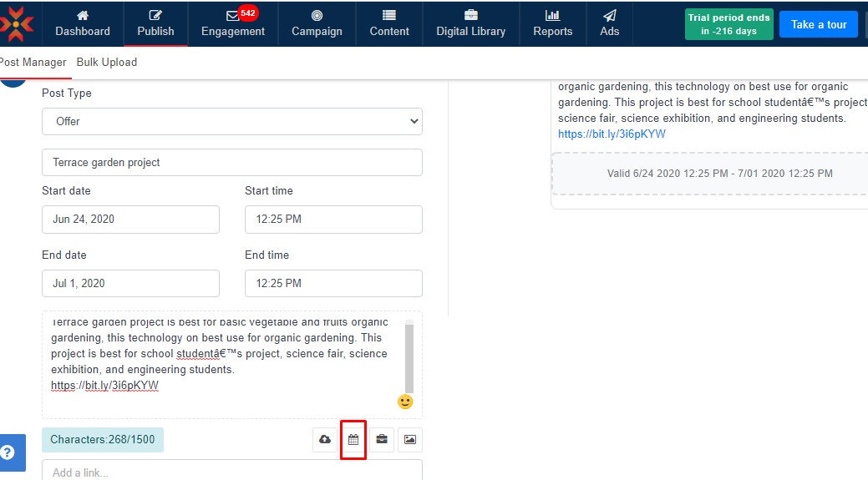Viewport: 868px width, 480px height.
Task: Click the Take a tour button
Action: (818, 24)
